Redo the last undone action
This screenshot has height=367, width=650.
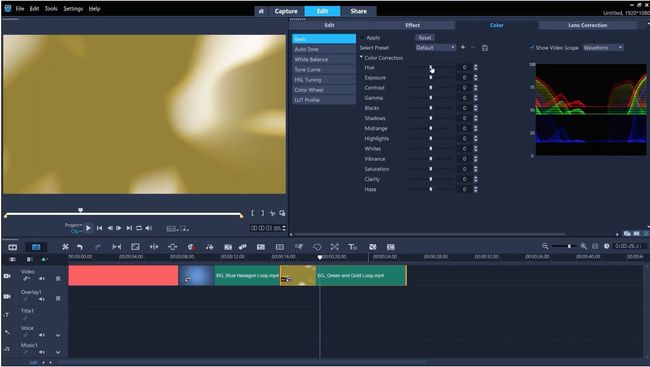pyautogui.click(x=97, y=247)
